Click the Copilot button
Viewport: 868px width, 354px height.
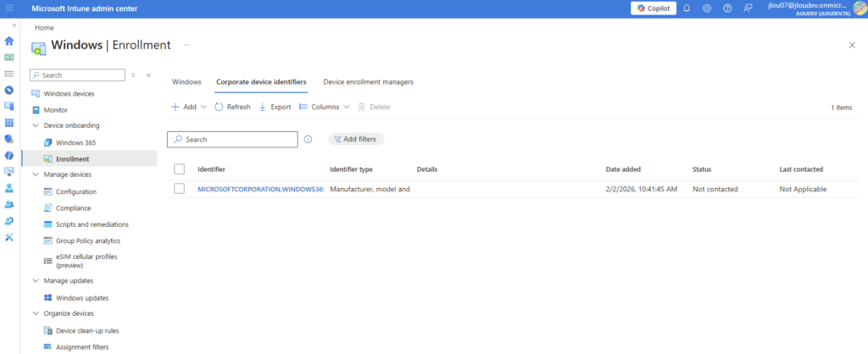point(653,8)
